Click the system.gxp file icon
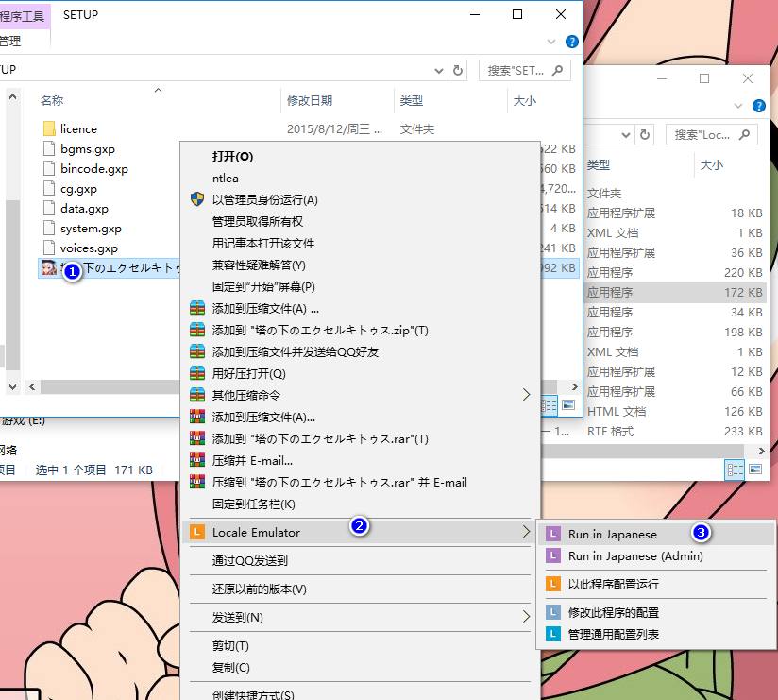 pyautogui.click(x=49, y=229)
